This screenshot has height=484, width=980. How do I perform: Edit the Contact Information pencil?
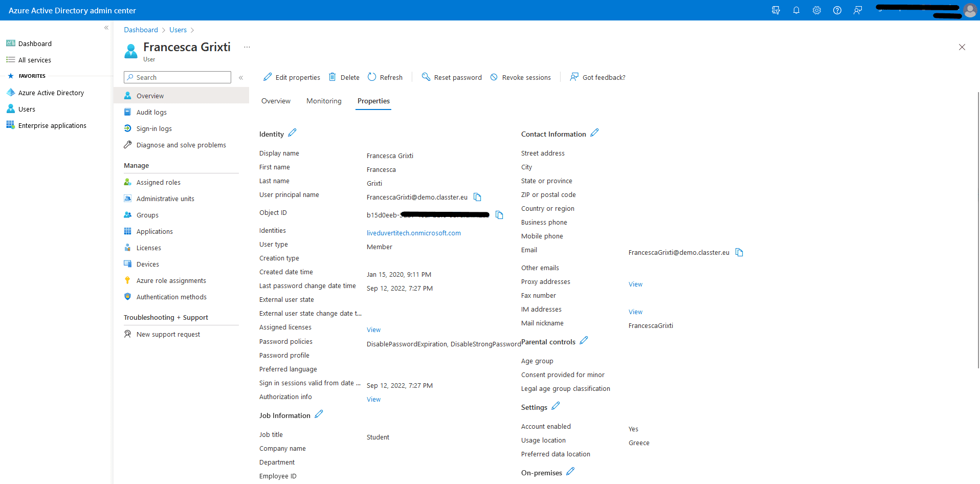tap(594, 133)
